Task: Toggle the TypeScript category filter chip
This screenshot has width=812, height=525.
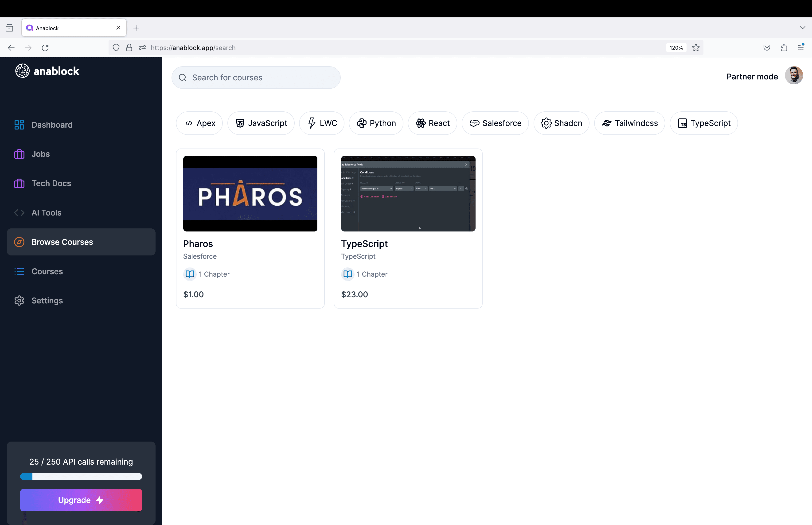Action: pos(704,123)
